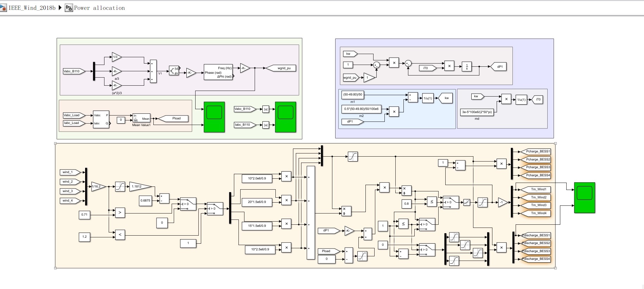Select the Pload Goto block after Mean

173,119
